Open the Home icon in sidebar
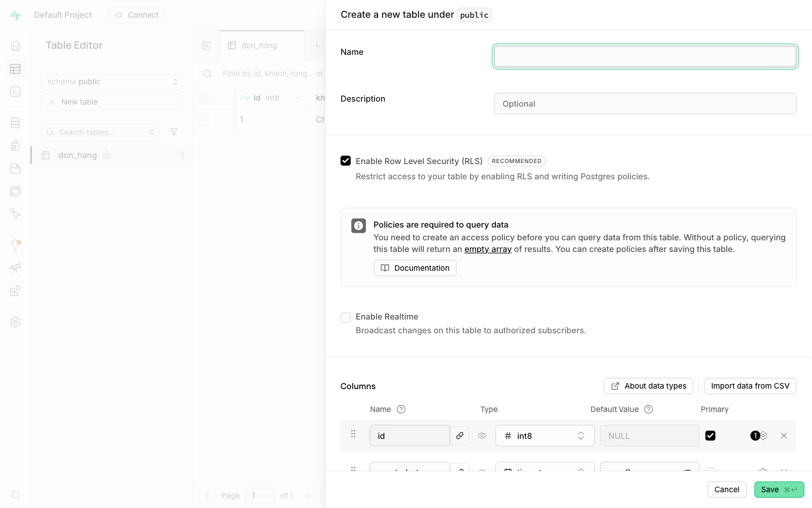 point(15,46)
